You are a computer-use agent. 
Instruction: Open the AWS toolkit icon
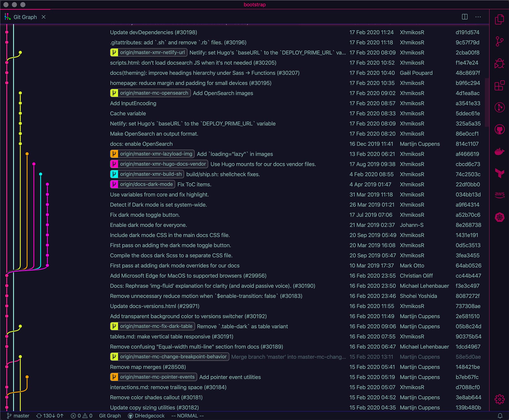(x=499, y=195)
